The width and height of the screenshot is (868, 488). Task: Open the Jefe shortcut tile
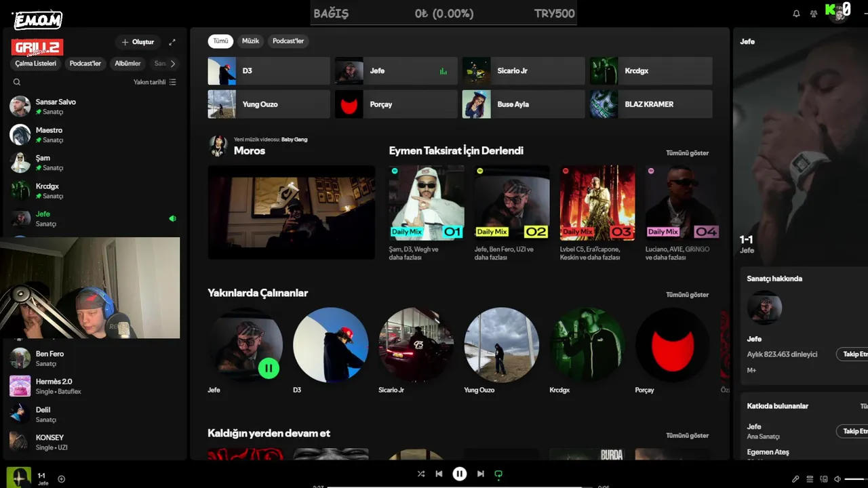pyautogui.click(x=396, y=70)
